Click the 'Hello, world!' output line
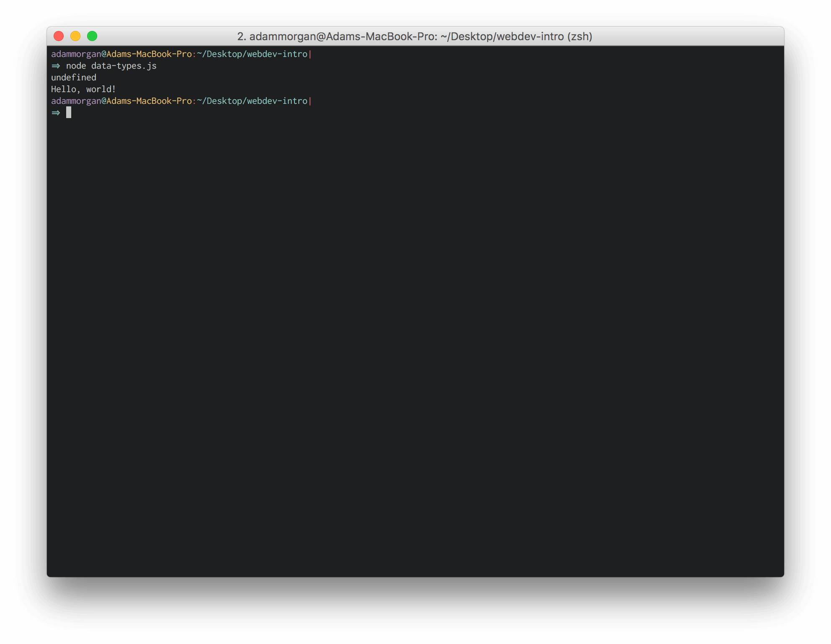831x644 pixels. (x=83, y=89)
